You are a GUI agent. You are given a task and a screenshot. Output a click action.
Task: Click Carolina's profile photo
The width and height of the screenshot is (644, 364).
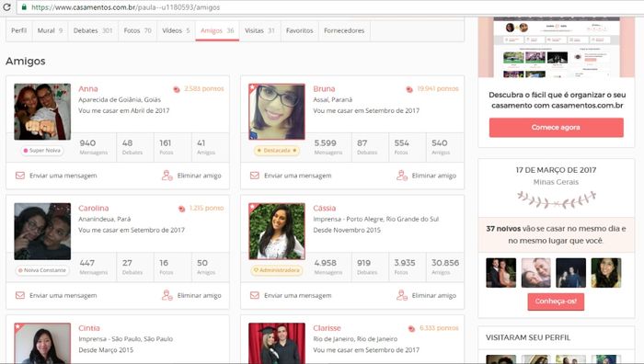(x=42, y=232)
